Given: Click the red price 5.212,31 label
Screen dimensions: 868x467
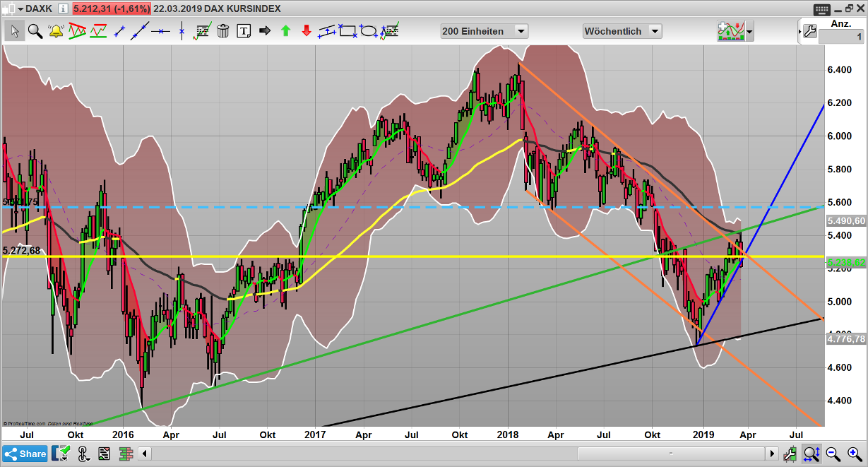Looking at the screenshot, I should coord(112,9).
